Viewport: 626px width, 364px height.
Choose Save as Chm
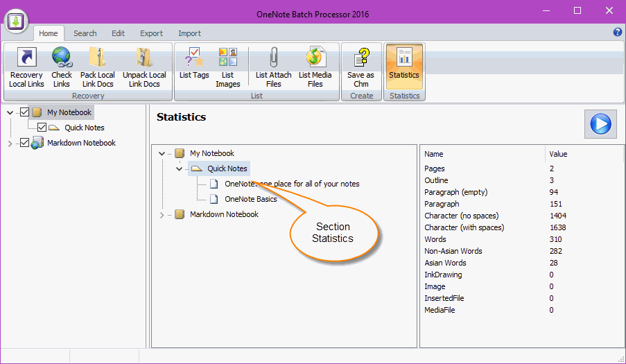[361, 67]
